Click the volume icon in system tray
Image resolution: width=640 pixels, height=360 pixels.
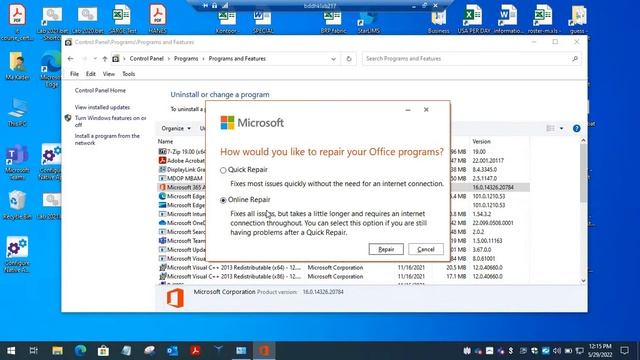pos(557,351)
